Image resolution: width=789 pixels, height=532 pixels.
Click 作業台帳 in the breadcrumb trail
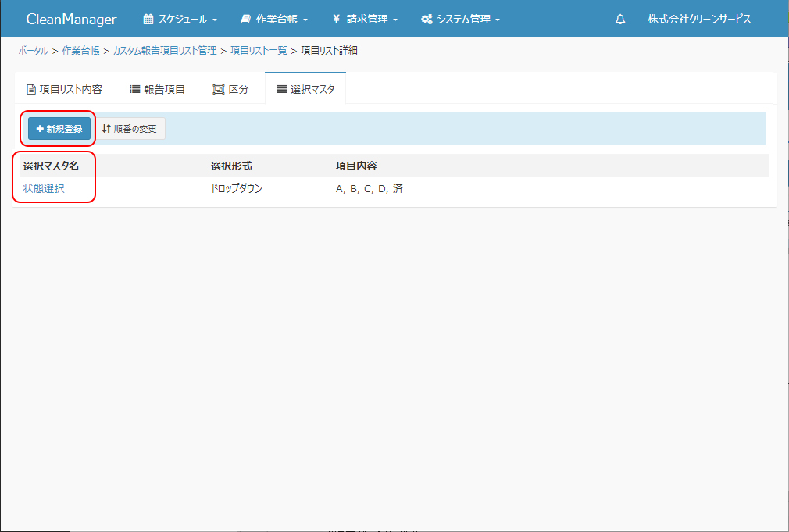point(80,51)
